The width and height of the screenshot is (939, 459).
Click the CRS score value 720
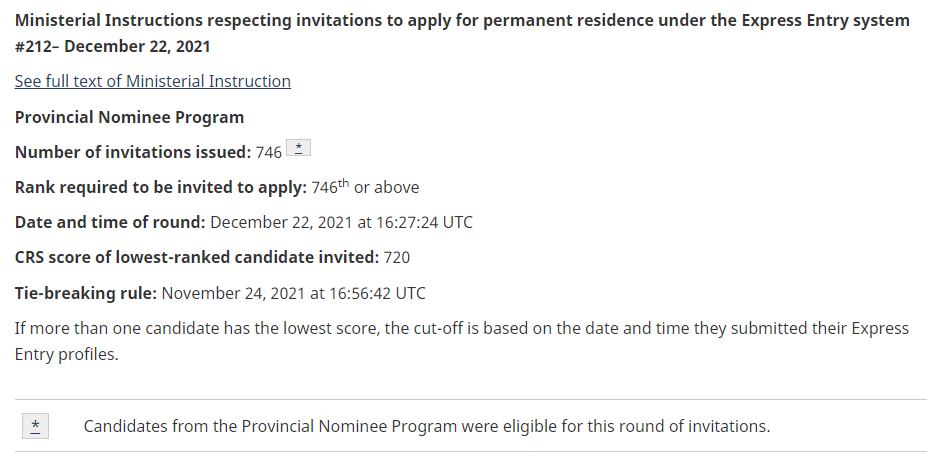[397, 257]
